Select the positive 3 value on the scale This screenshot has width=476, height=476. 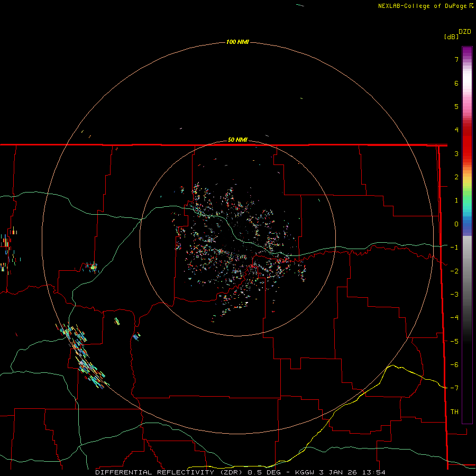(456, 153)
